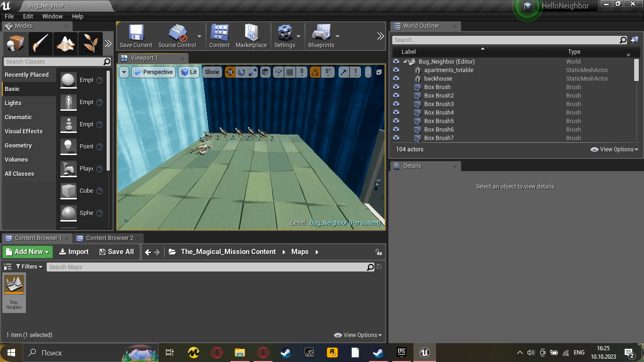Screen dimensions: 644x362
Task: Click the Import button
Action: 74,252
